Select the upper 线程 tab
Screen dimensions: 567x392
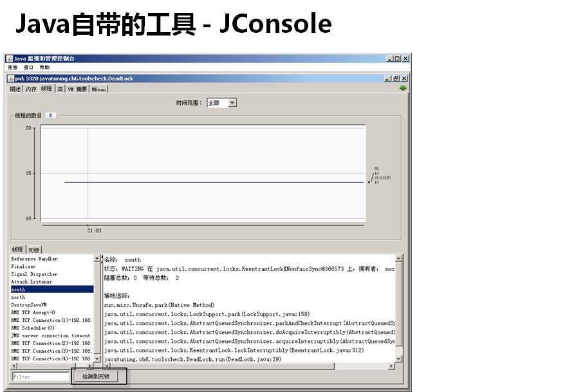pos(46,89)
